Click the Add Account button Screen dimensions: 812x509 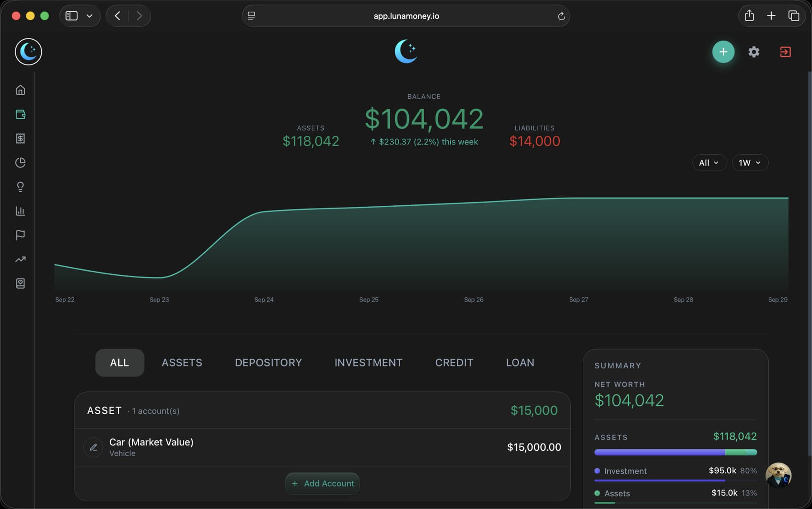323,484
